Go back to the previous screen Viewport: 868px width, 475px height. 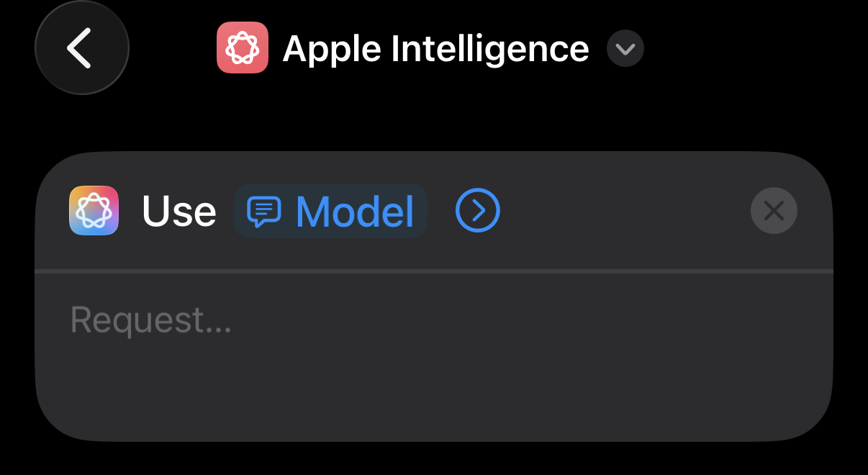(x=81, y=47)
